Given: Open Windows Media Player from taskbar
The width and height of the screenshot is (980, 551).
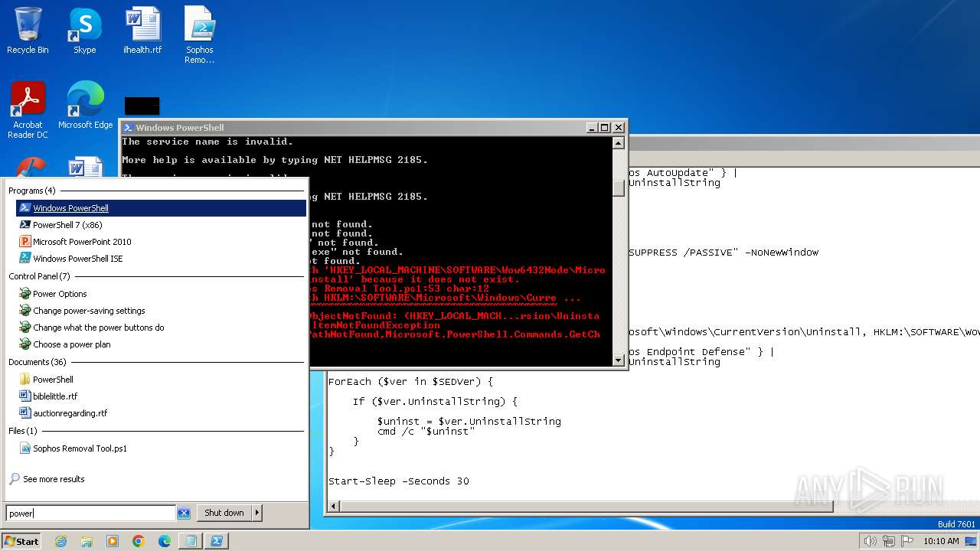Looking at the screenshot, I should point(113,541).
